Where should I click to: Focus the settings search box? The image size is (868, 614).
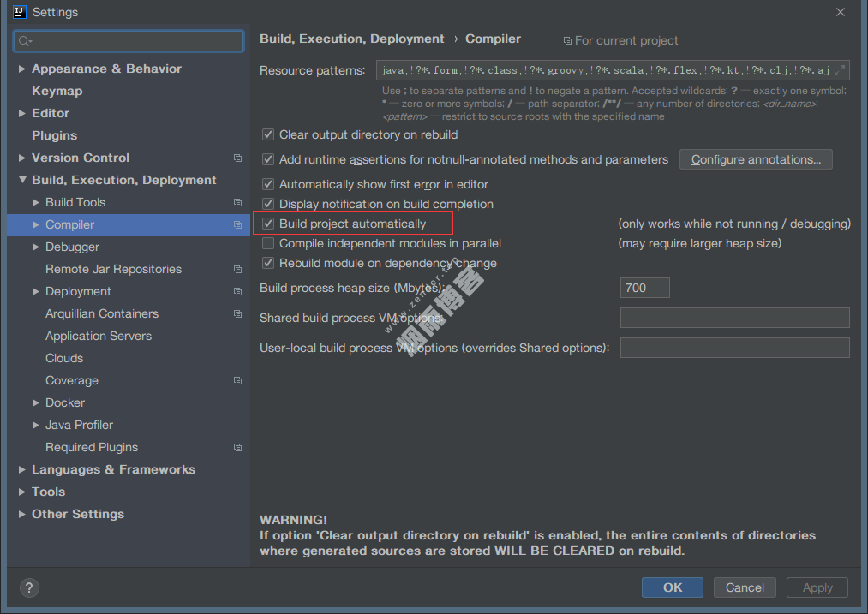pyautogui.click(x=129, y=41)
